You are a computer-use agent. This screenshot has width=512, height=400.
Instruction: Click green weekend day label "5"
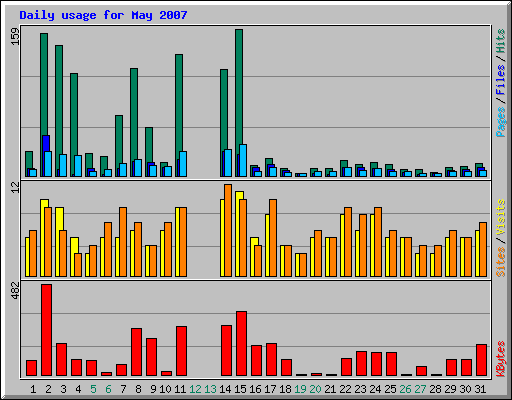pyautogui.click(x=93, y=389)
